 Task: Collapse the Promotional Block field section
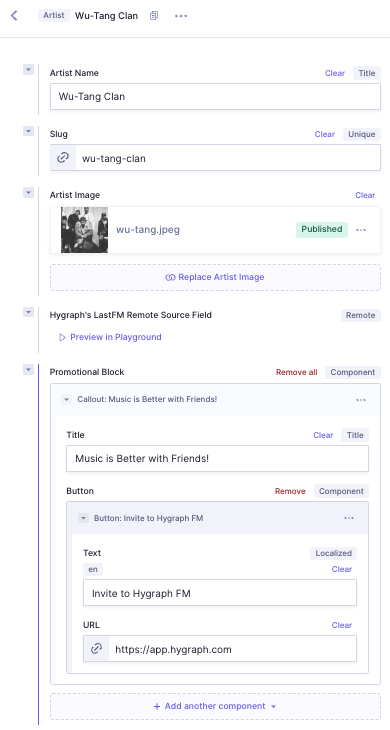click(28, 369)
